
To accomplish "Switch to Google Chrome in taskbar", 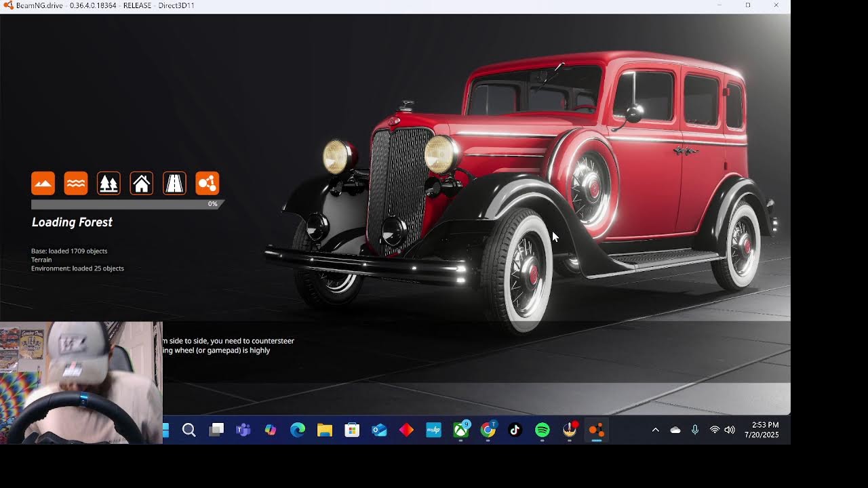I will click(x=488, y=430).
